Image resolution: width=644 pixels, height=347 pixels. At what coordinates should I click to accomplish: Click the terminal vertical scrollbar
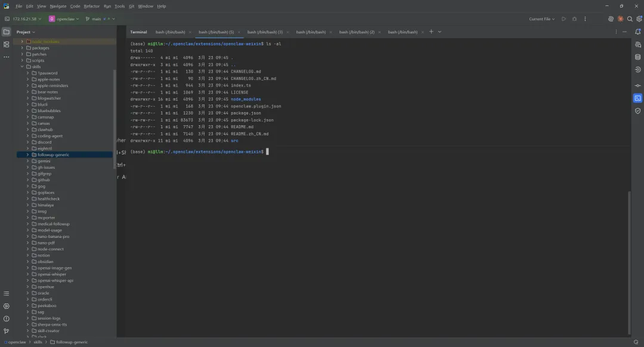point(629,263)
